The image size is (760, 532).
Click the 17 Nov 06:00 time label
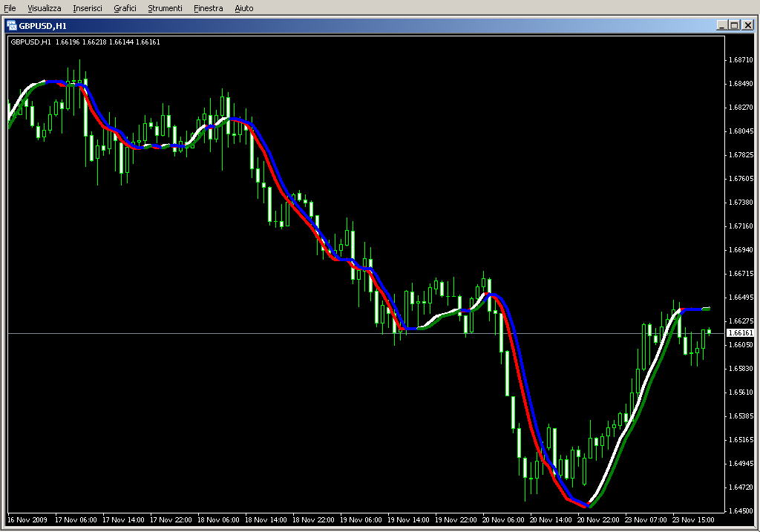[76, 520]
